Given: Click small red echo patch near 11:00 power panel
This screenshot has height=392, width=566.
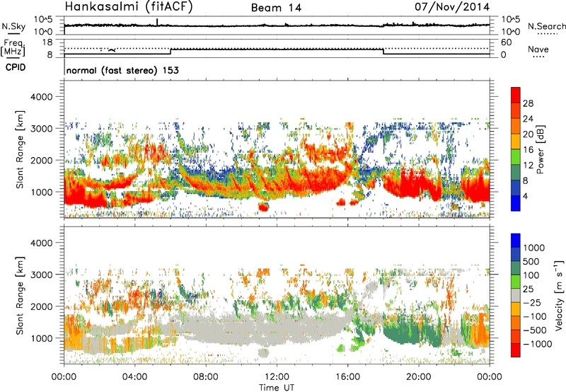Looking at the screenshot, I should tap(263, 207).
